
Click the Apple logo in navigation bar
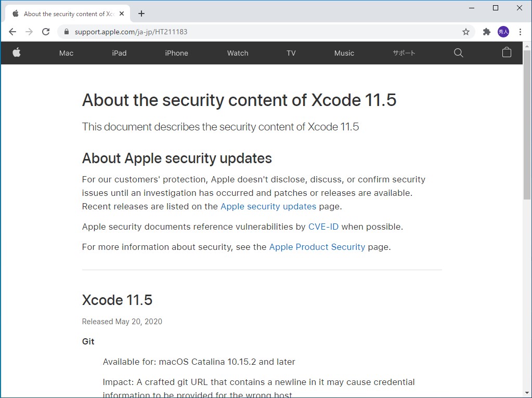click(x=17, y=52)
